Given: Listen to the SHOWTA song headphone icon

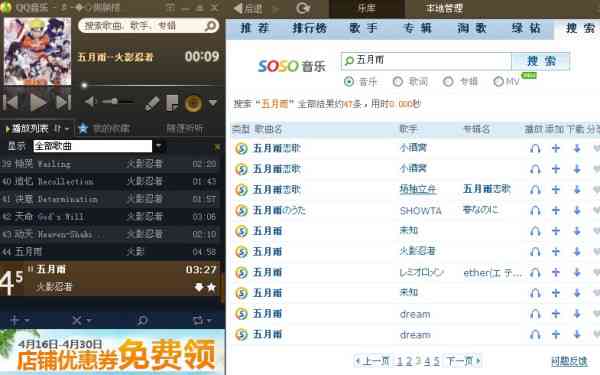Looking at the screenshot, I should [x=535, y=210].
